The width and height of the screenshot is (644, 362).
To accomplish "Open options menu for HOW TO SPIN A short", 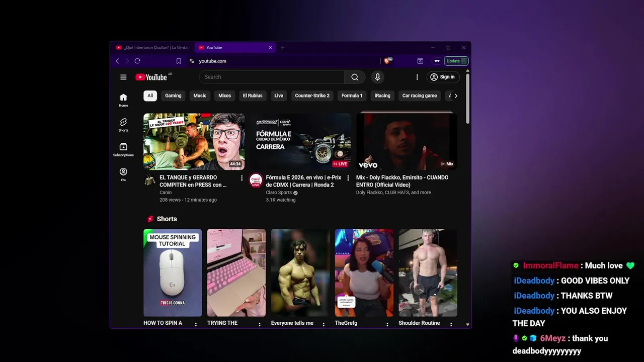I will coord(196,325).
